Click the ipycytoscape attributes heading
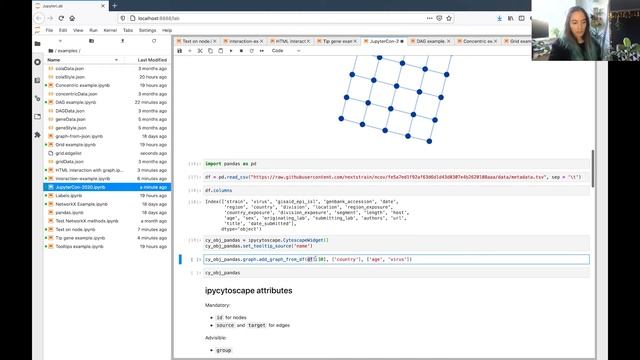Image resolution: width=640 pixels, height=360 pixels. click(249, 291)
